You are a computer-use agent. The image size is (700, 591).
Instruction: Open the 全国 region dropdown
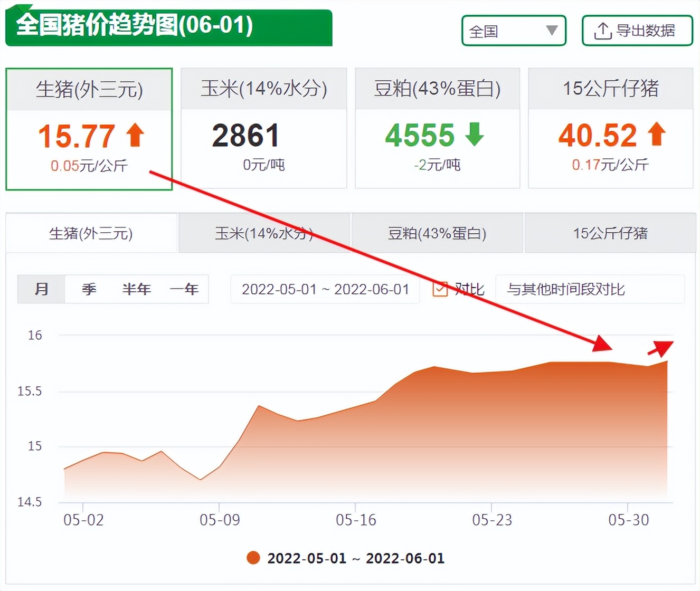coord(514,31)
